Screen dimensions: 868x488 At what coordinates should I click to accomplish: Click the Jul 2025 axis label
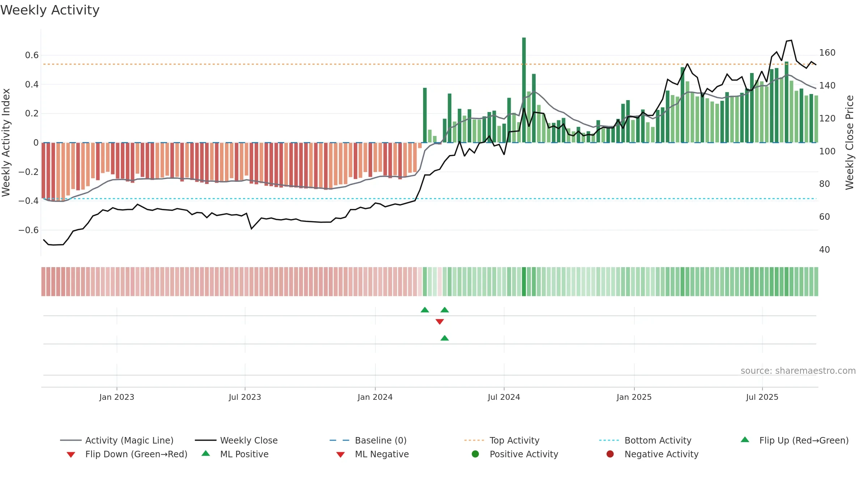pyautogui.click(x=762, y=397)
